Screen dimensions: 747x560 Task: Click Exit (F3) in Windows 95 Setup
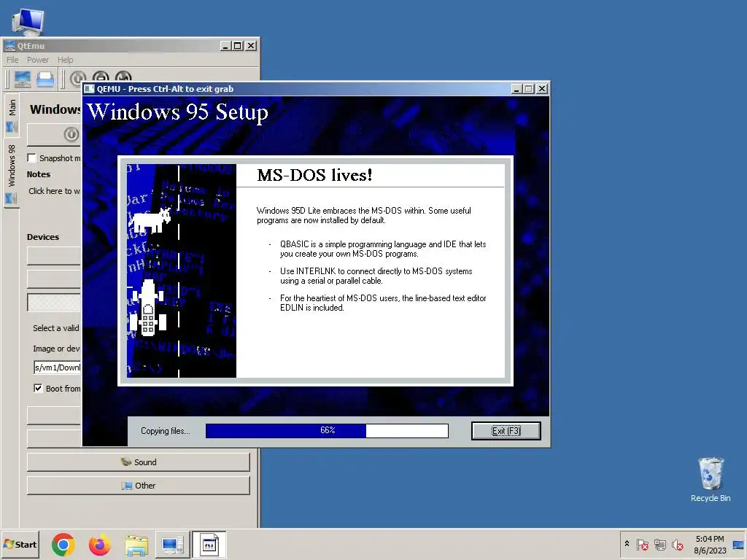[506, 430]
